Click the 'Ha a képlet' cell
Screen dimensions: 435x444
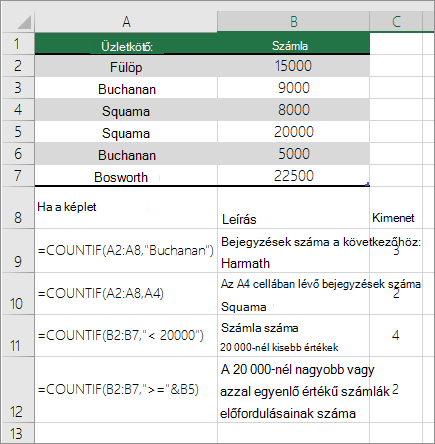(x=126, y=208)
